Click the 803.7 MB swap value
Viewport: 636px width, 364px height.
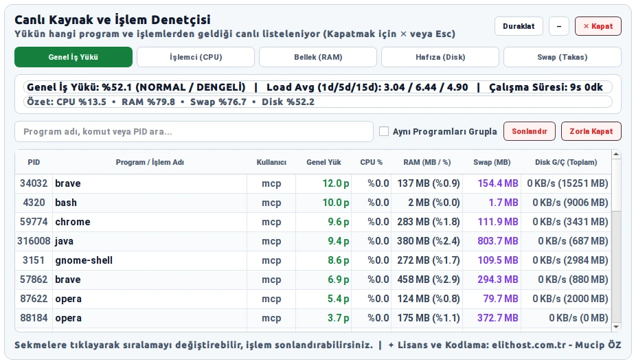click(498, 241)
